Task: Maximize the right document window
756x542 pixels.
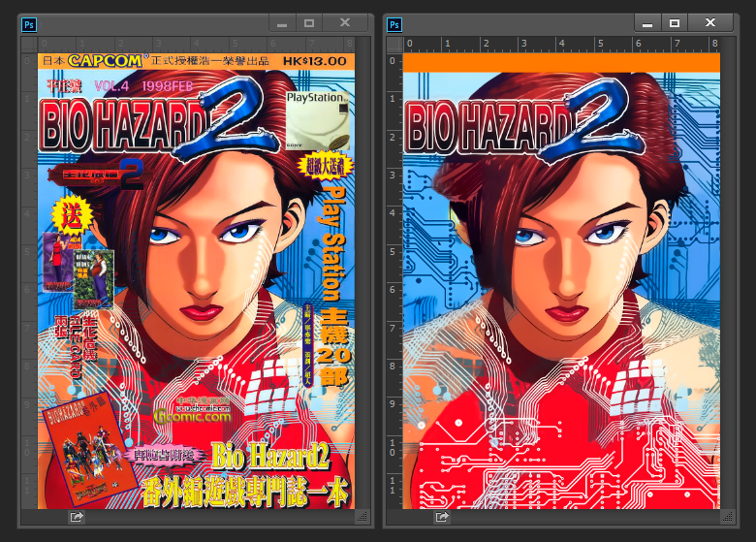Action: (x=675, y=23)
